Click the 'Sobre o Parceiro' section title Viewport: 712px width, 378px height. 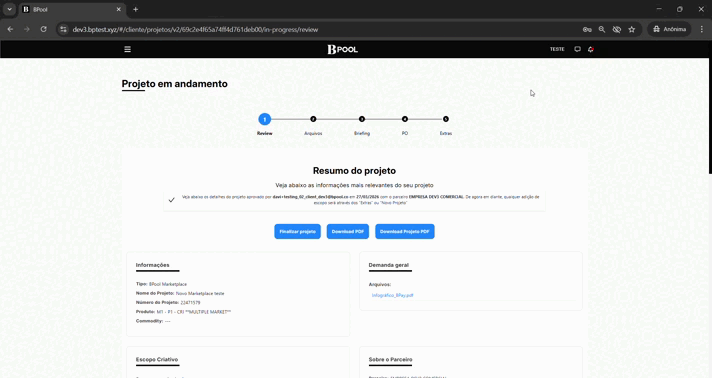[391, 359]
